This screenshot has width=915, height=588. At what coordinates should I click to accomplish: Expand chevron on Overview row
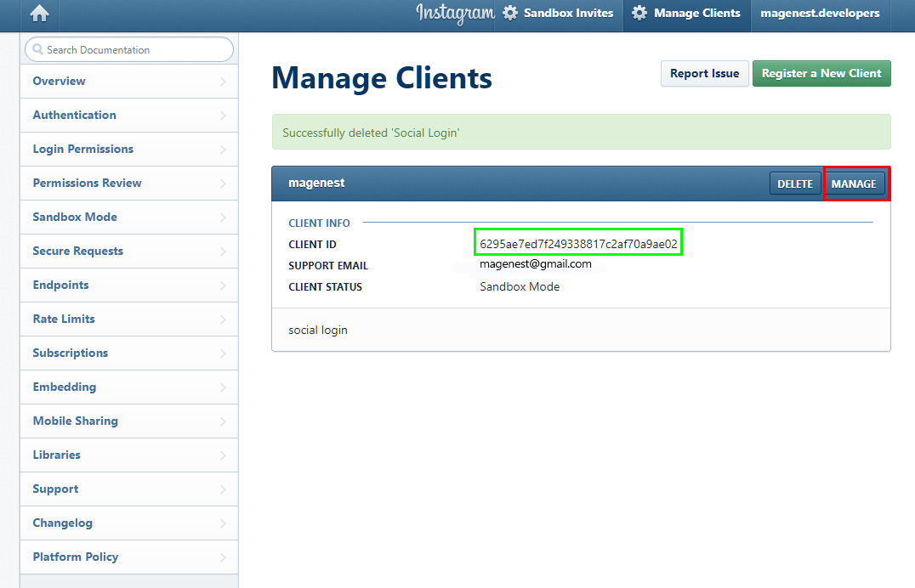pyautogui.click(x=223, y=82)
